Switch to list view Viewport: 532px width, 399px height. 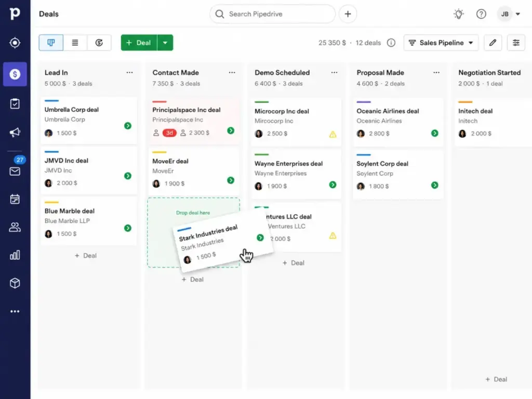pos(75,43)
